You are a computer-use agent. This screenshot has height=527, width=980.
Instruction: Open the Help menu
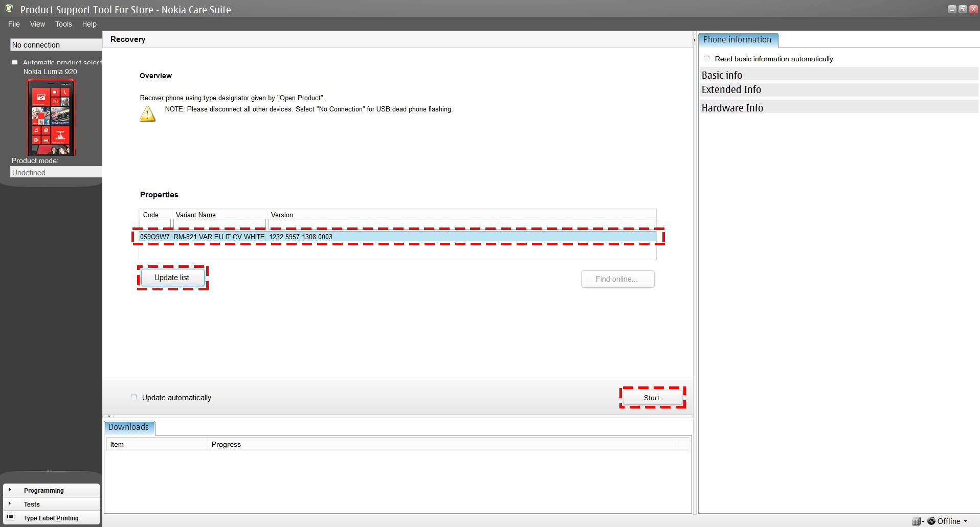(x=89, y=24)
